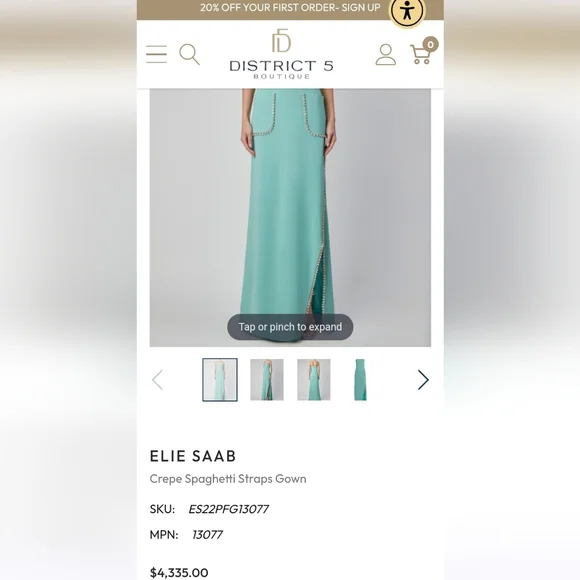Open the user account icon

(385, 54)
